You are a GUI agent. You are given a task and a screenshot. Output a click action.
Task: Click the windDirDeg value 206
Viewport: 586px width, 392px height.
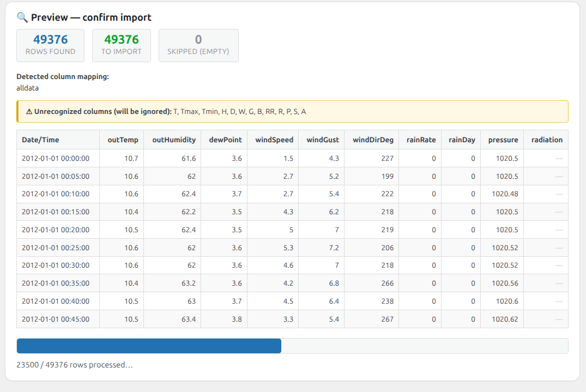click(x=387, y=248)
